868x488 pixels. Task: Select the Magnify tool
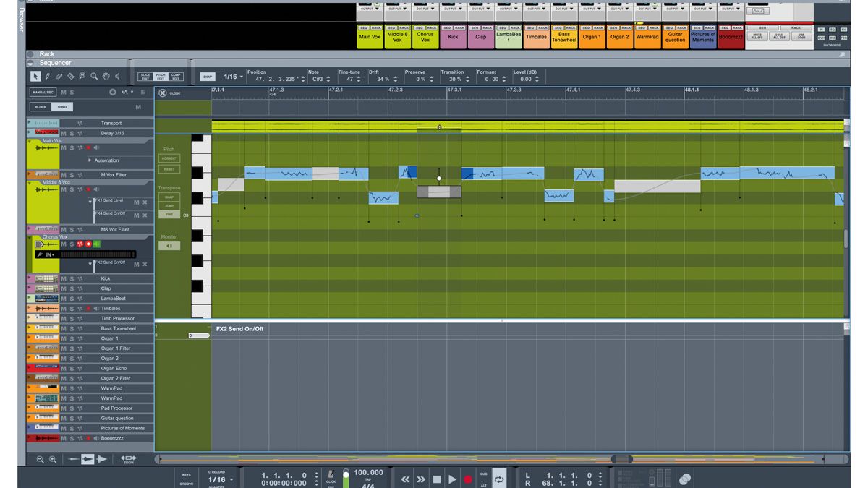pyautogui.click(x=94, y=76)
